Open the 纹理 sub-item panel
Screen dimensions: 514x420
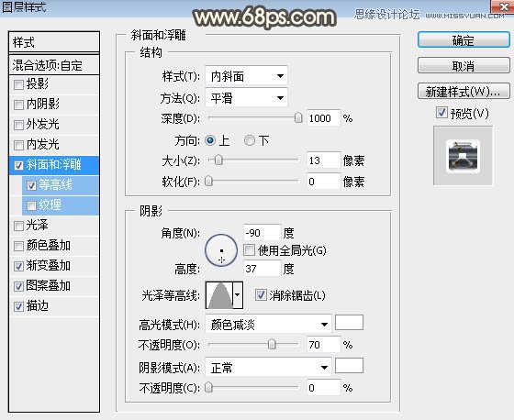(50, 204)
